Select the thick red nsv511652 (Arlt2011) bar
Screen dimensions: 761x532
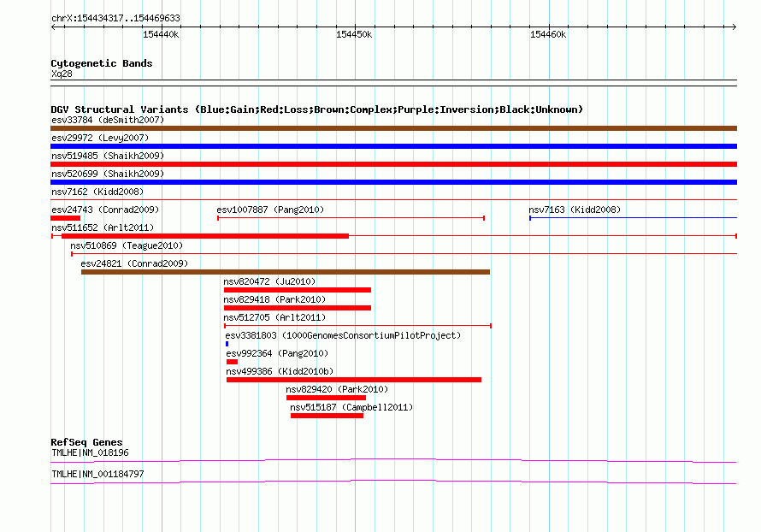pos(205,236)
